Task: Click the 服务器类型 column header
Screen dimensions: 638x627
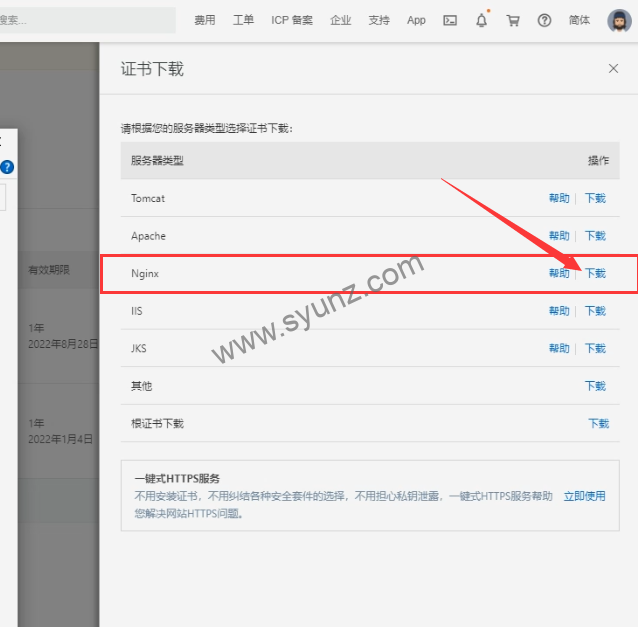Action: (157, 160)
